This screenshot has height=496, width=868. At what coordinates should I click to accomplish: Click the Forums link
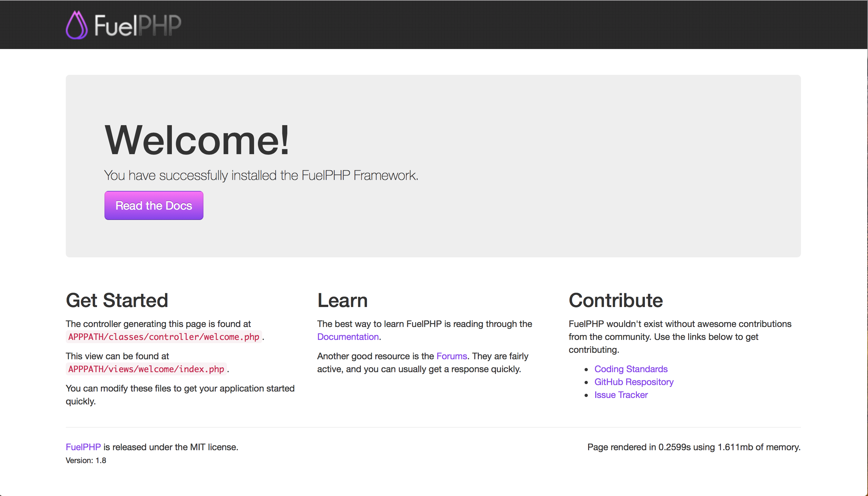[451, 355]
